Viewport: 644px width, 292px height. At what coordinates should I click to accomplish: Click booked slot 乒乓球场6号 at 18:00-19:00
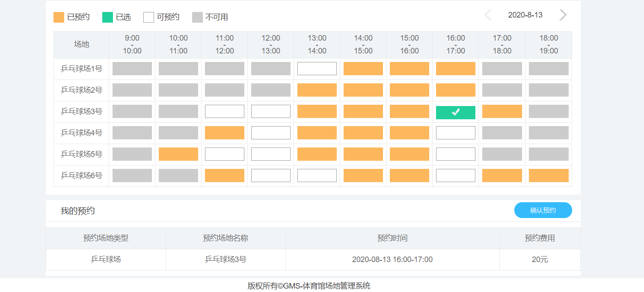[549, 176]
